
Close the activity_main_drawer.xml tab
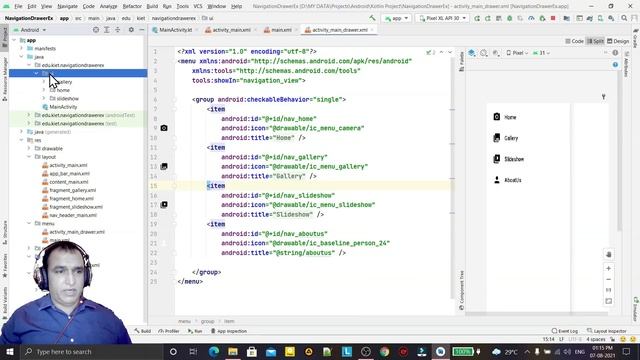(372, 30)
